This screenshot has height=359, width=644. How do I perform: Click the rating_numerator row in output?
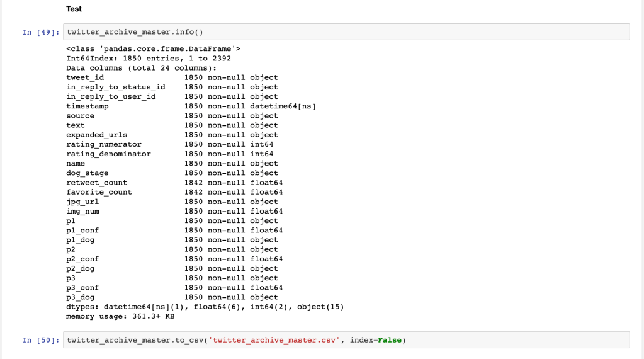pos(170,144)
